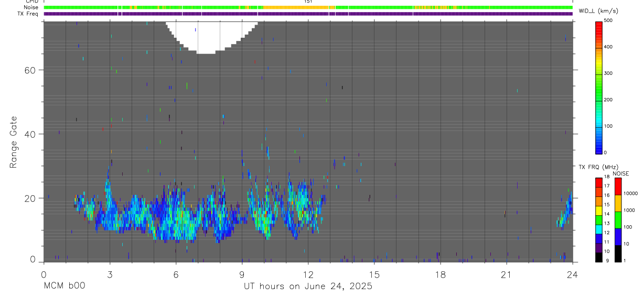Click the '24' hour tick on time axis
This screenshot has width=644, height=297.
tap(573, 274)
